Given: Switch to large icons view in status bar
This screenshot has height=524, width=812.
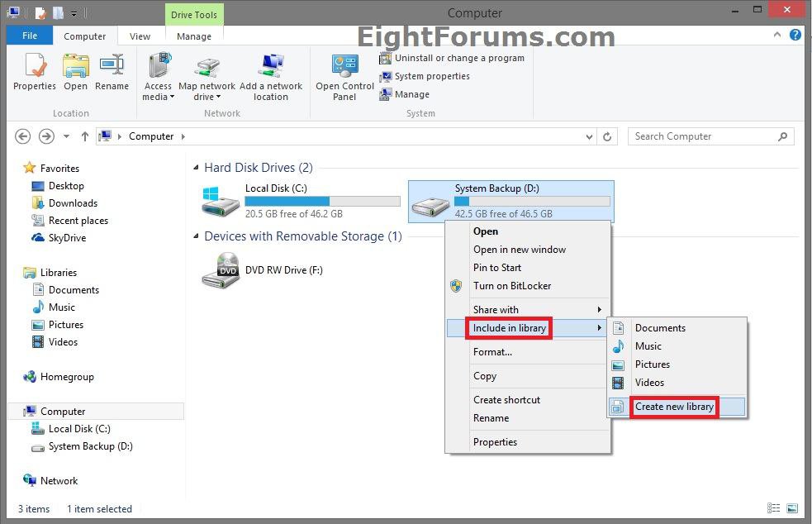Looking at the screenshot, I should (x=791, y=509).
